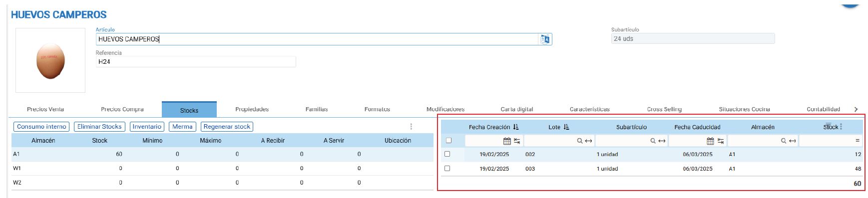Click the Inventario button
This screenshot has height=198, width=868.
pyautogui.click(x=147, y=127)
